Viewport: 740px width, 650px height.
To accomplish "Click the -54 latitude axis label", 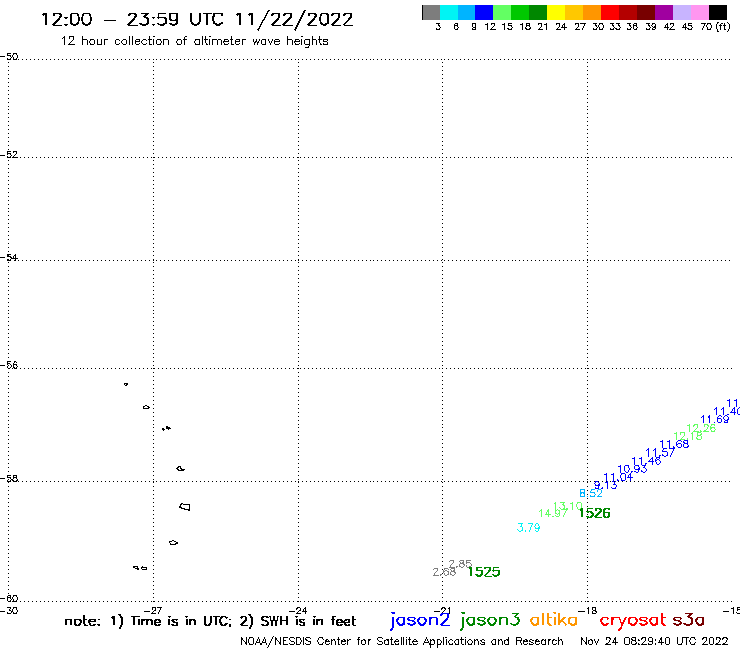I will (9, 258).
